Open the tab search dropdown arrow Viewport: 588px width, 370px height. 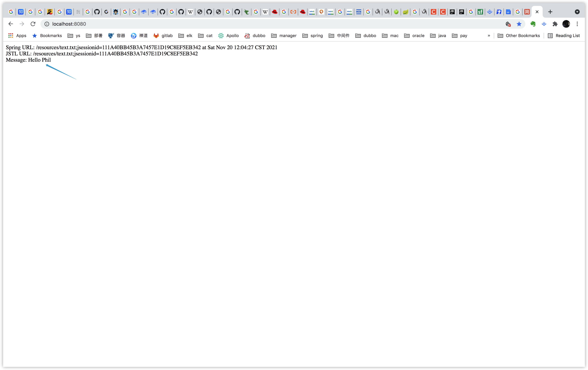577,12
